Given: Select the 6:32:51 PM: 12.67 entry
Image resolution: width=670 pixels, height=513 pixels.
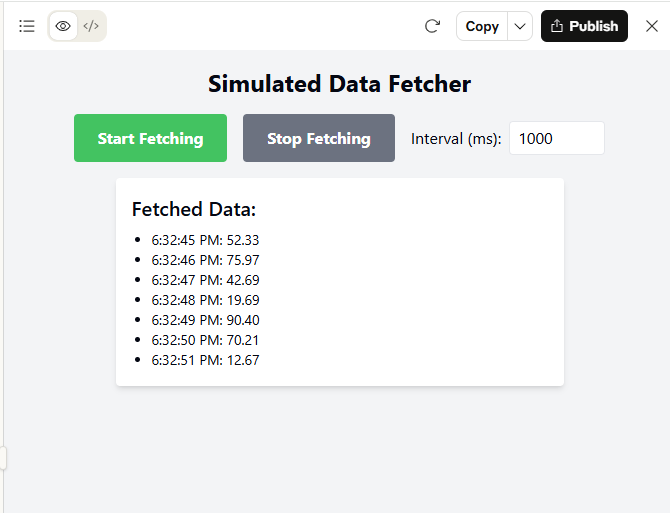Looking at the screenshot, I should pos(205,361).
